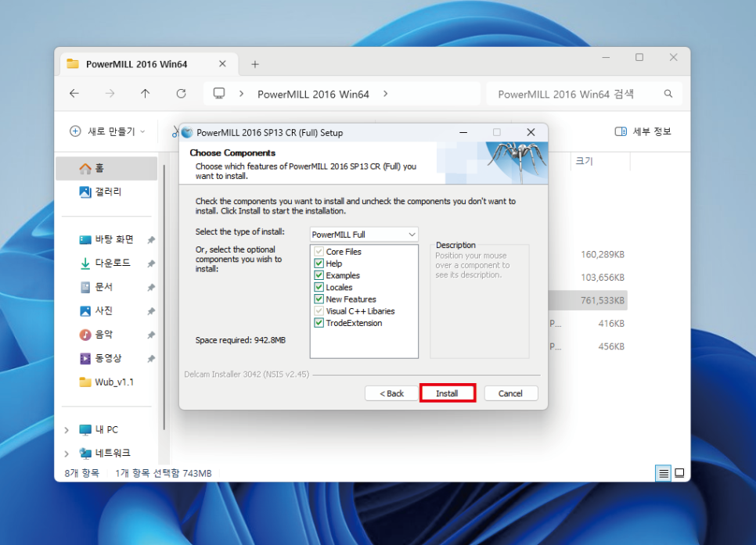Click the sidebar vertical scrollbar
This screenshot has width=756, height=545.
[164, 297]
